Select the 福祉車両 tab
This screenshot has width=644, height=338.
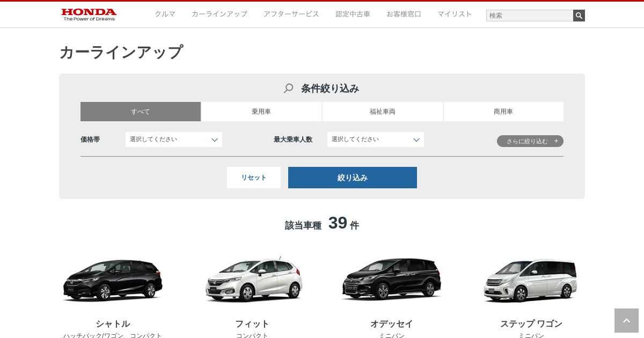point(383,112)
